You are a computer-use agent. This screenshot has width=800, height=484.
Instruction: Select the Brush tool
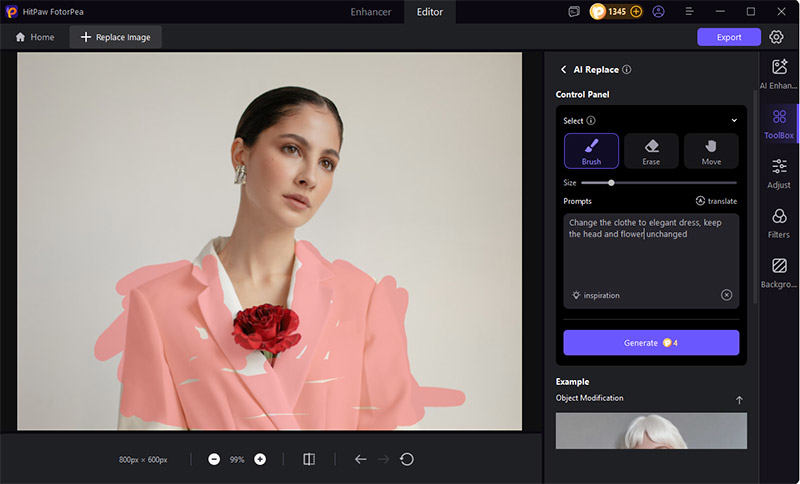(x=591, y=151)
